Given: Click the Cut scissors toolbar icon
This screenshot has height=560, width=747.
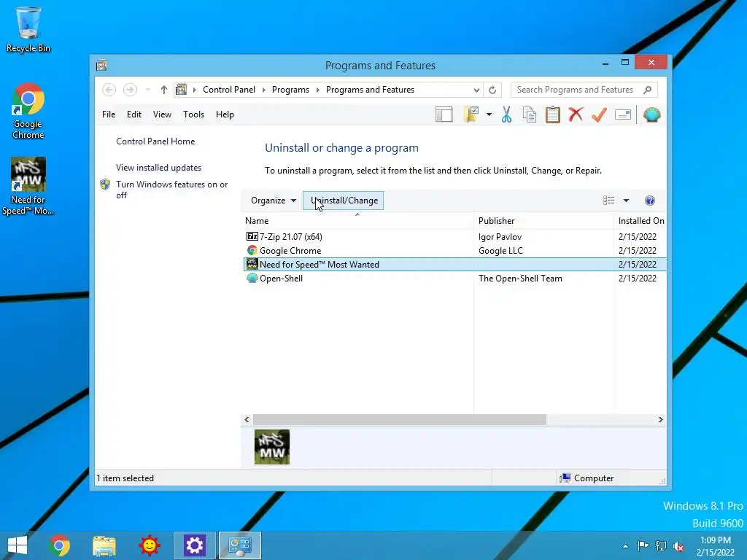Looking at the screenshot, I should (506, 114).
